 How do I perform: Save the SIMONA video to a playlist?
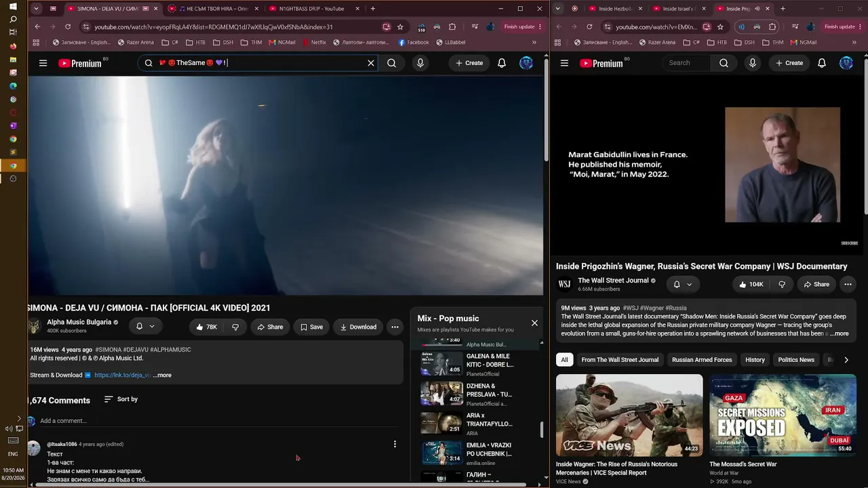pos(311,327)
